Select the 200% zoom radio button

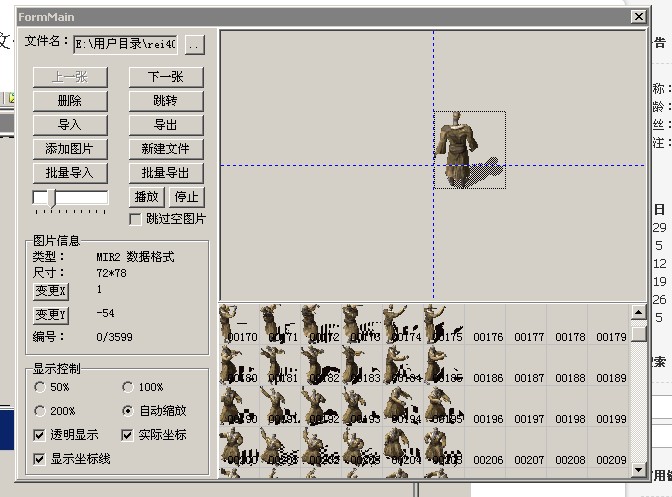pyautogui.click(x=40, y=411)
